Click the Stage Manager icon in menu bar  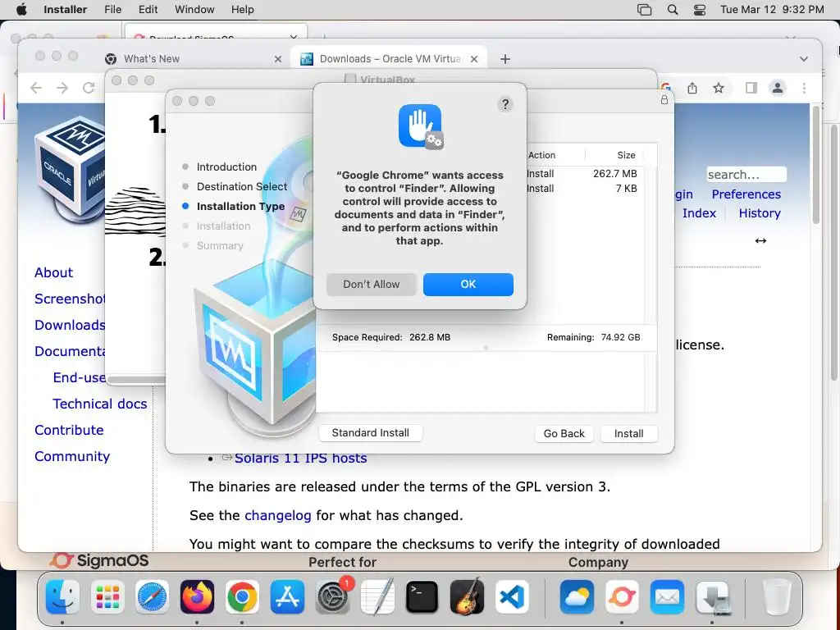(645, 10)
